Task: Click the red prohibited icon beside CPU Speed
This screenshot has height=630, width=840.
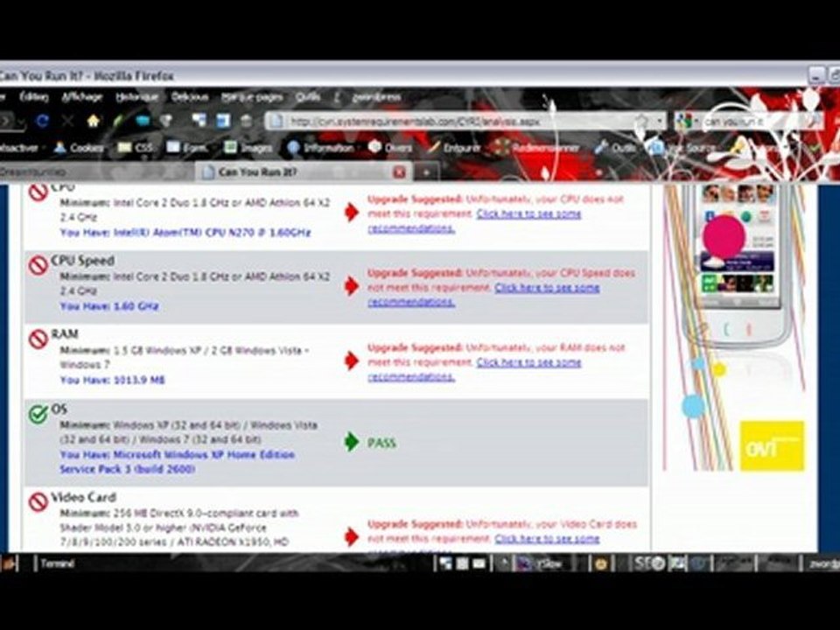Action: (38, 264)
